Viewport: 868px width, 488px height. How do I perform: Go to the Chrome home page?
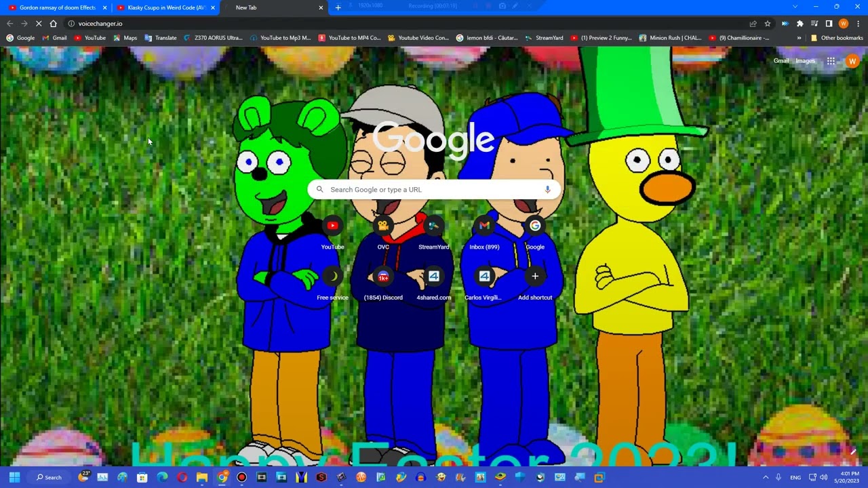tap(54, 23)
